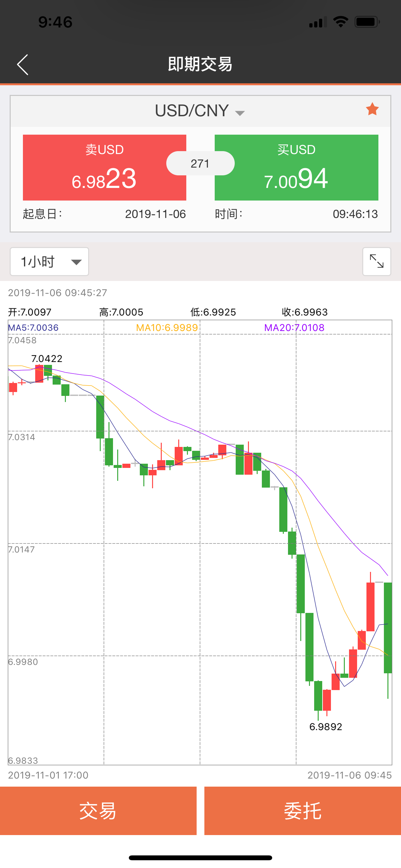Tap the red 卖USD sell price box

(x=105, y=168)
